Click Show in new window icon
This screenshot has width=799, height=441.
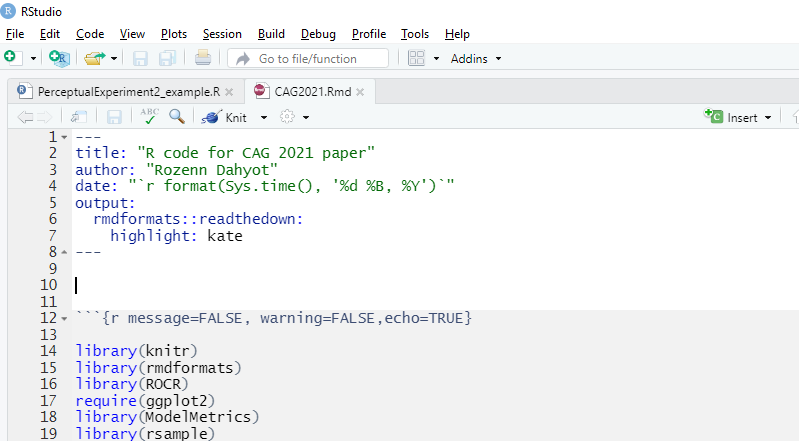(78, 117)
